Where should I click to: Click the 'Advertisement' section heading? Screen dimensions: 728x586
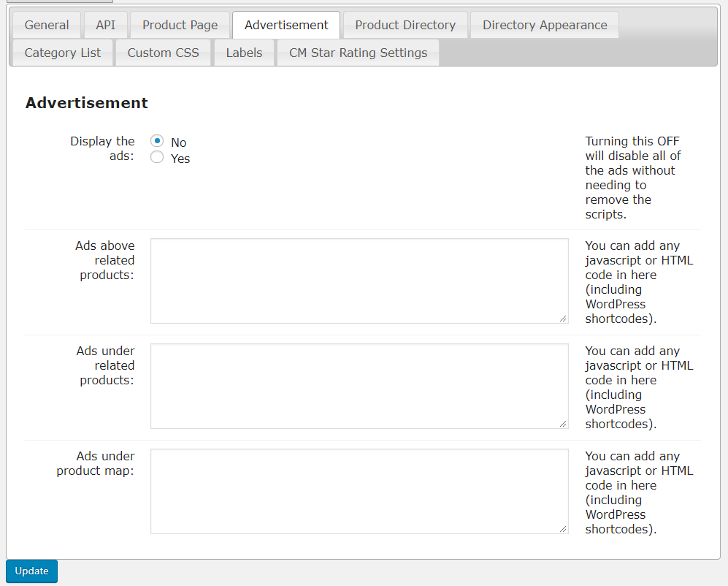(86, 103)
